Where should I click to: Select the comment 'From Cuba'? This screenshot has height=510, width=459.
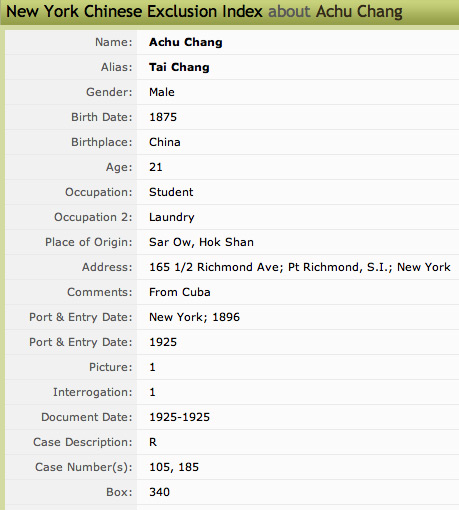tap(180, 292)
